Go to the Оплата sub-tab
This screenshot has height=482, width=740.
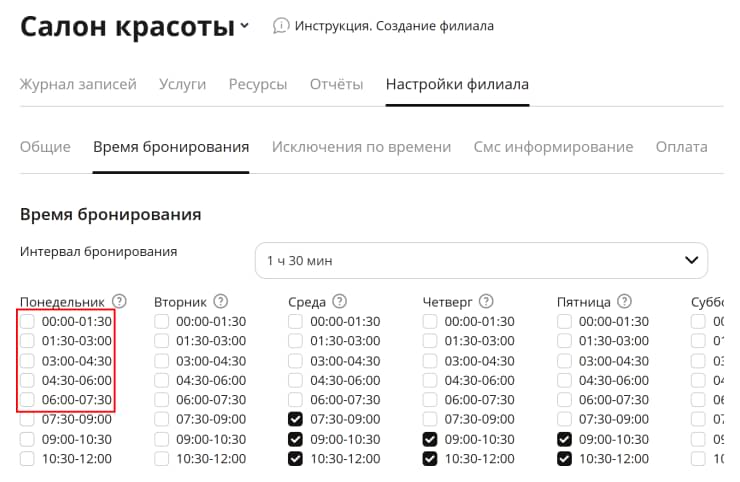(x=681, y=147)
